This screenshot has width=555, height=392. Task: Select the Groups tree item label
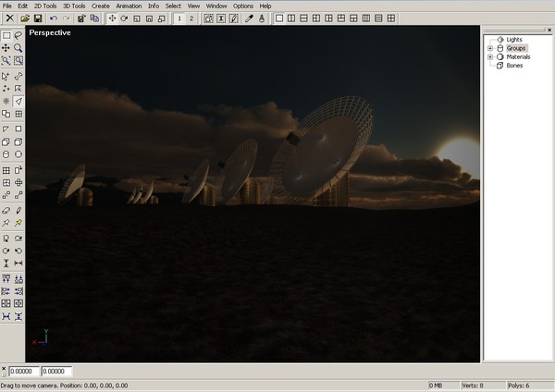(516, 48)
